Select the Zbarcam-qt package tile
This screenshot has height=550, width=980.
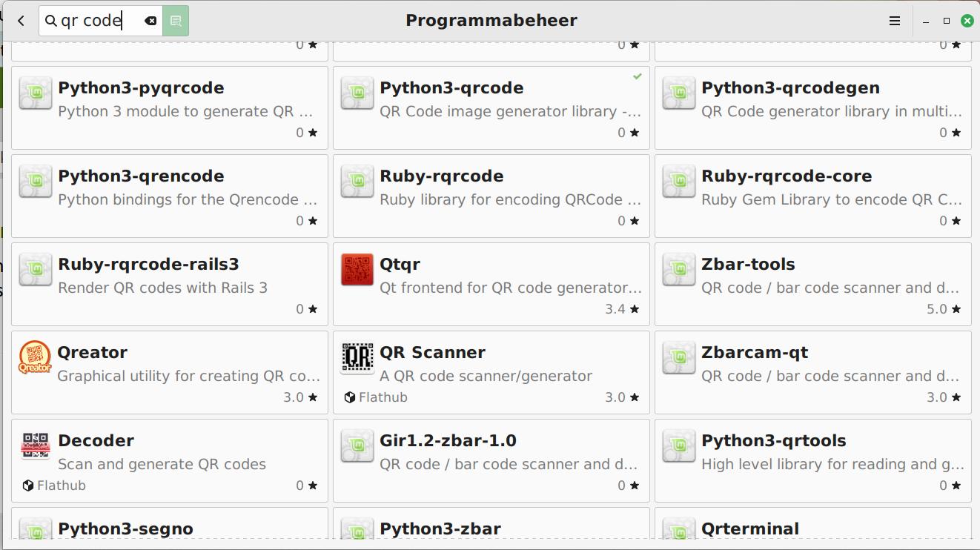[x=812, y=372]
